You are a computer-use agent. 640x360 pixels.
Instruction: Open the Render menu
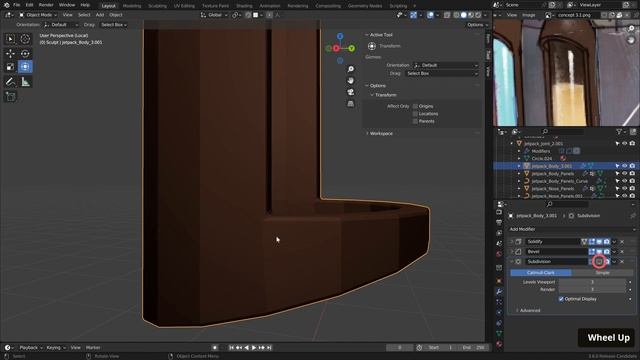(46, 5)
